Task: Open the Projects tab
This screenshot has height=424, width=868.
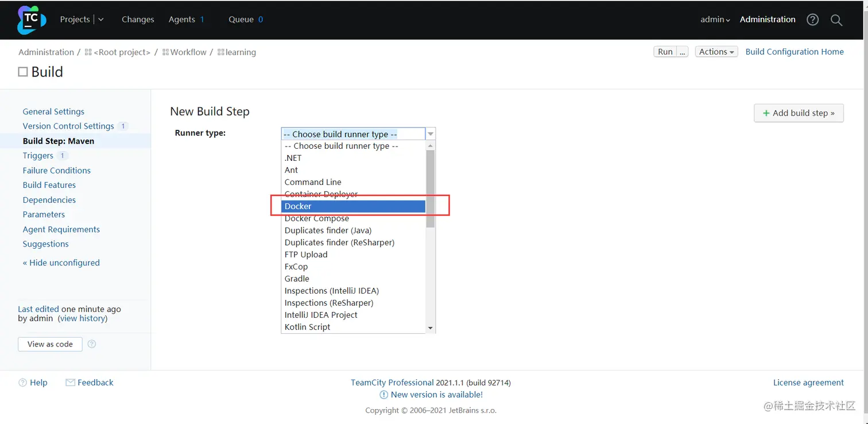Action: pyautogui.click(x=75, y=20)
